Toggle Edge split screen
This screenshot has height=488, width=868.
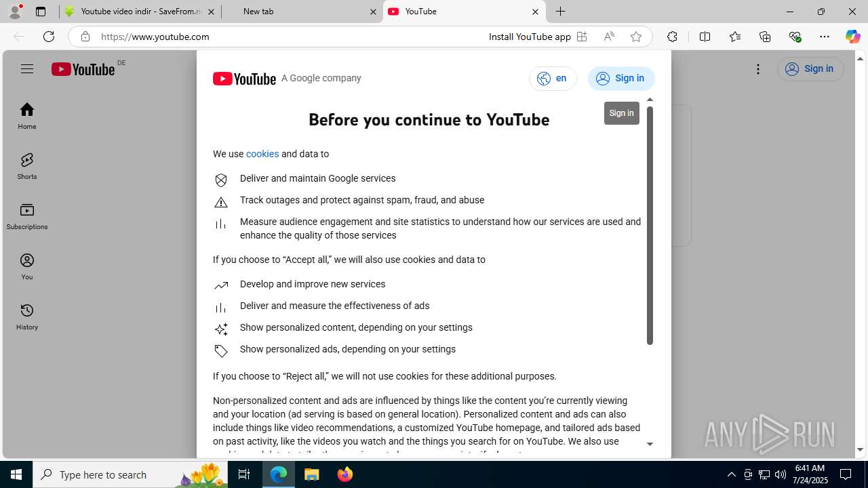pos(705,37)
